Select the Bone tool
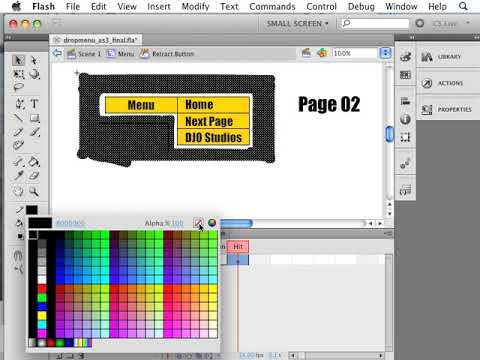Image resolution: width=480 pixels, height=360 pixels. click(x=18, y=162)
